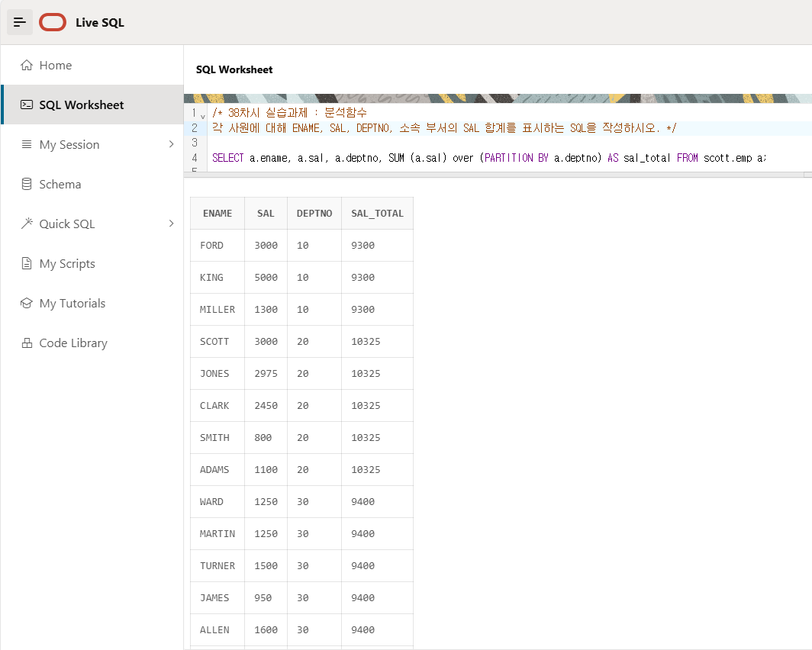Click the SAL_TOTAL column header

377,214
